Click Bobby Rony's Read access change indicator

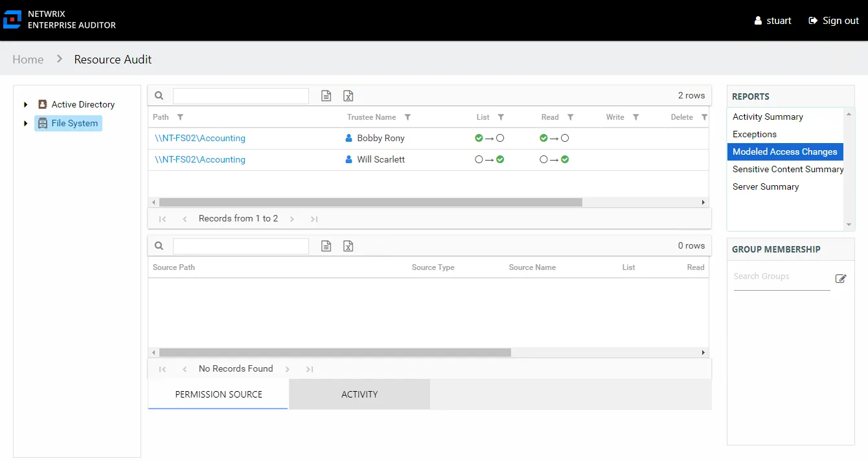(554, 138)
